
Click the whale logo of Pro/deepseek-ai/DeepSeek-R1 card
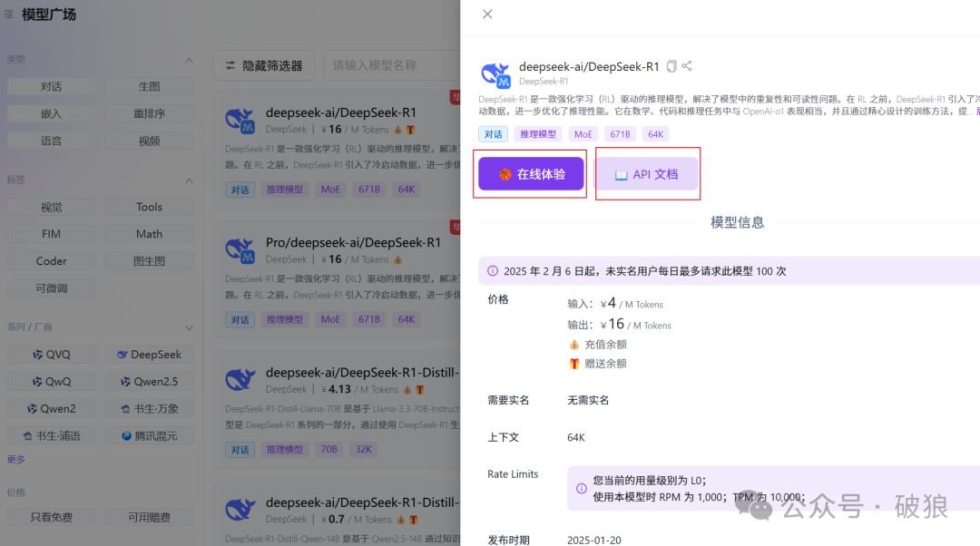tap(240, 250)
